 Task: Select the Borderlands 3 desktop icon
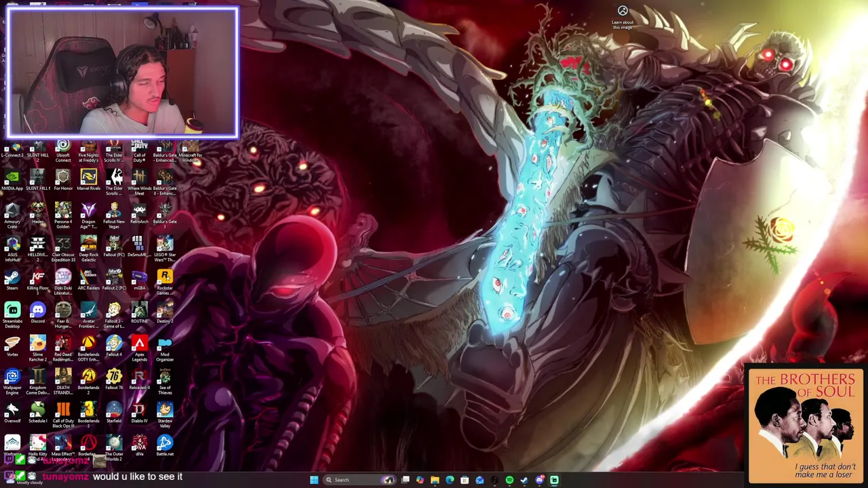tap(88, 415)
